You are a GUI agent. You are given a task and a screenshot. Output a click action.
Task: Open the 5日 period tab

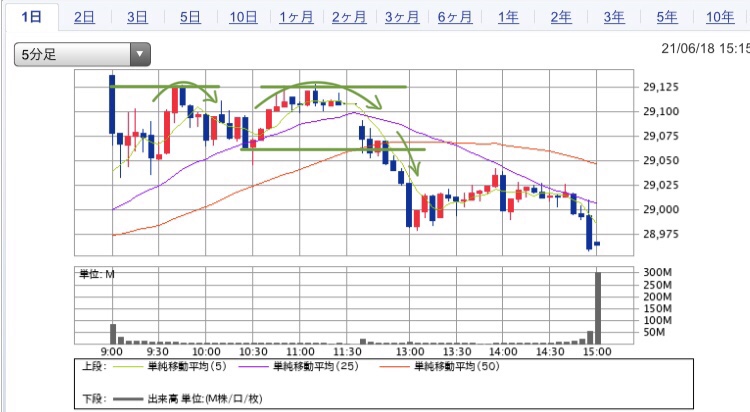tap(190, 17)
